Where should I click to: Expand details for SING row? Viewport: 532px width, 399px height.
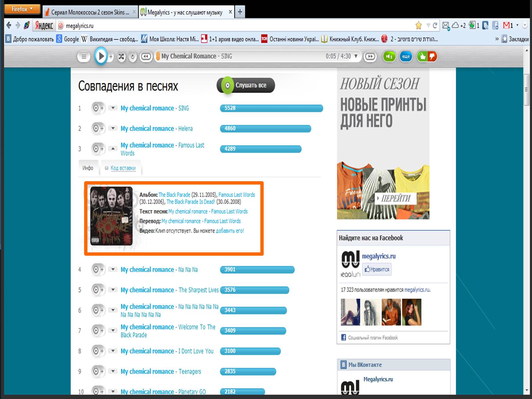tap(113, 108)
